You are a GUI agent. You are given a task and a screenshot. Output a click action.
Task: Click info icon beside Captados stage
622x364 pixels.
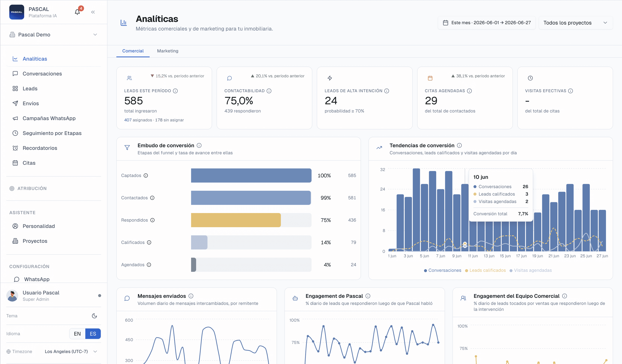146,175
